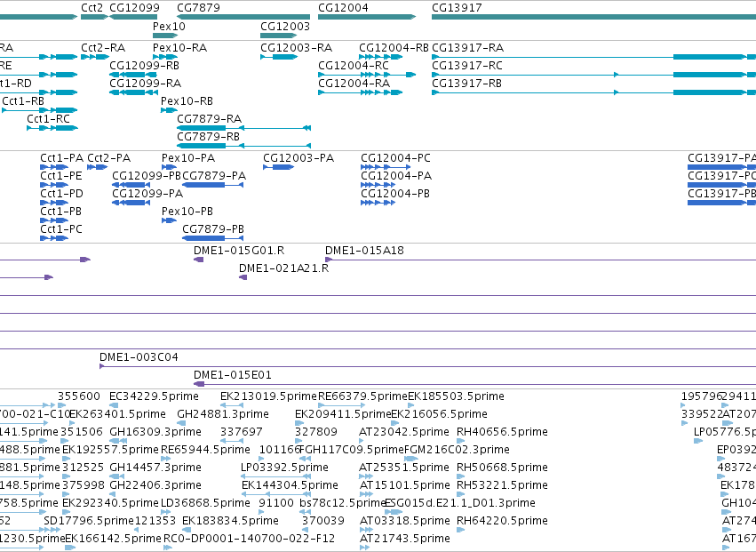Open the EK185503.5prime EST label
This screenshot has width=756, height=552.
coord(456,396)
